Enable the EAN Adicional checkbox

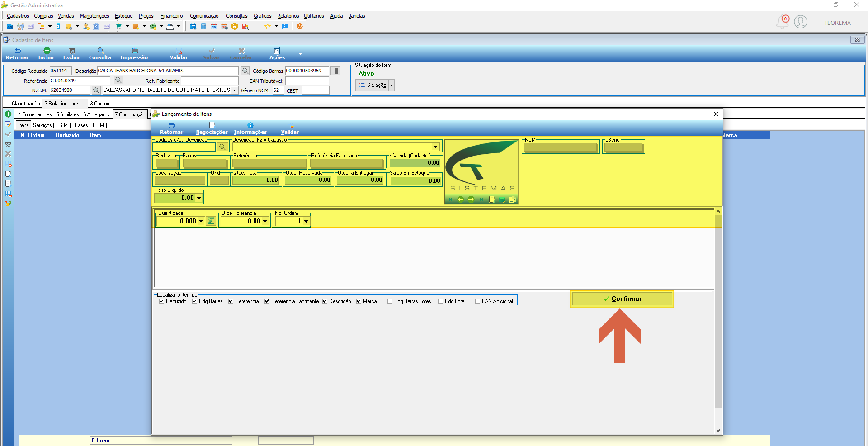[477, 301]
